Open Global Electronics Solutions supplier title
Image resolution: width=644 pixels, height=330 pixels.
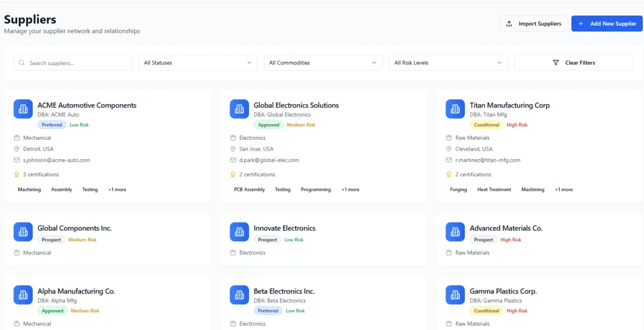coord(296,105)
